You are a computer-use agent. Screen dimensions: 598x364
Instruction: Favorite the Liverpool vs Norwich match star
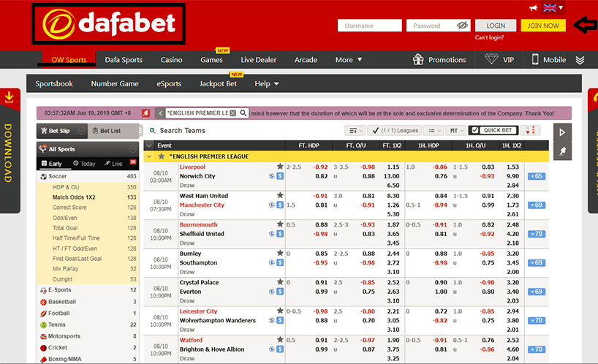coord(280,167)
